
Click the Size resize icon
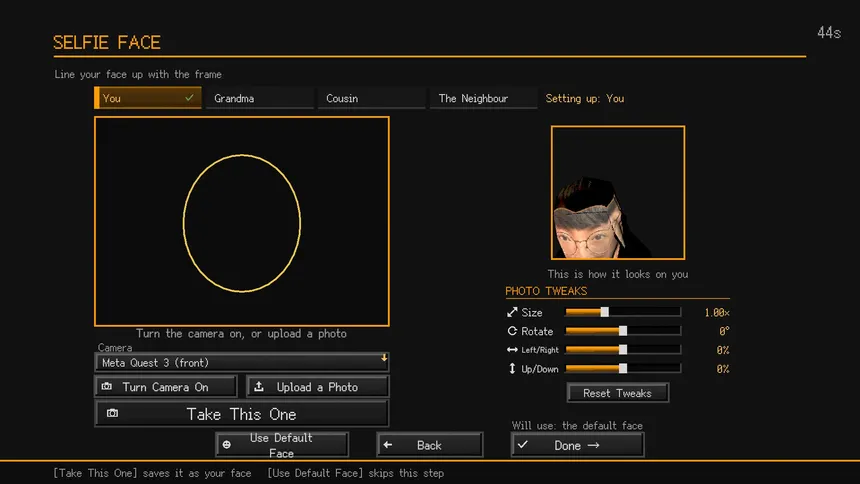click(512, 312)
